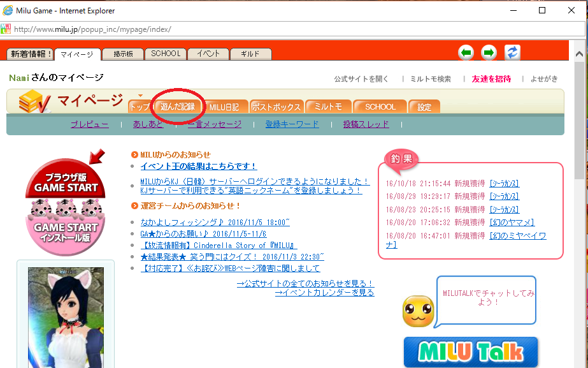Open the 登録キーワード link
Screen dimensions: 588x368
coord(292,124)
